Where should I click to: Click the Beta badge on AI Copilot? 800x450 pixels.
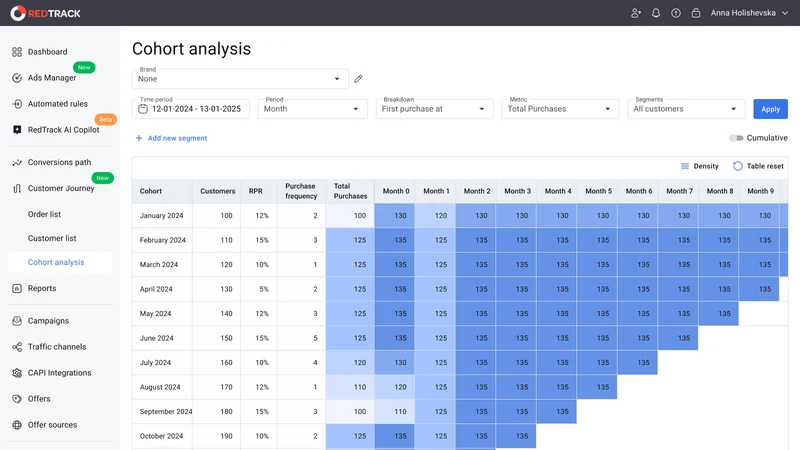106,119
